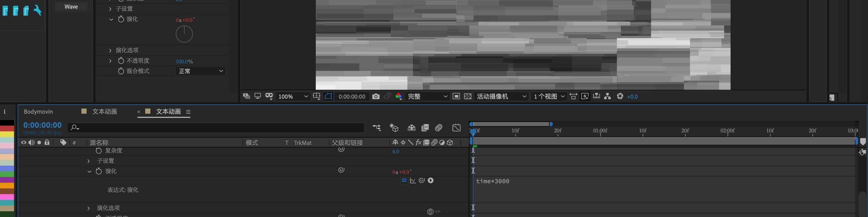Toggle the transparency grid in viewer
The height and width of the screenshot is (217, 868).
[x=468, y=96]
